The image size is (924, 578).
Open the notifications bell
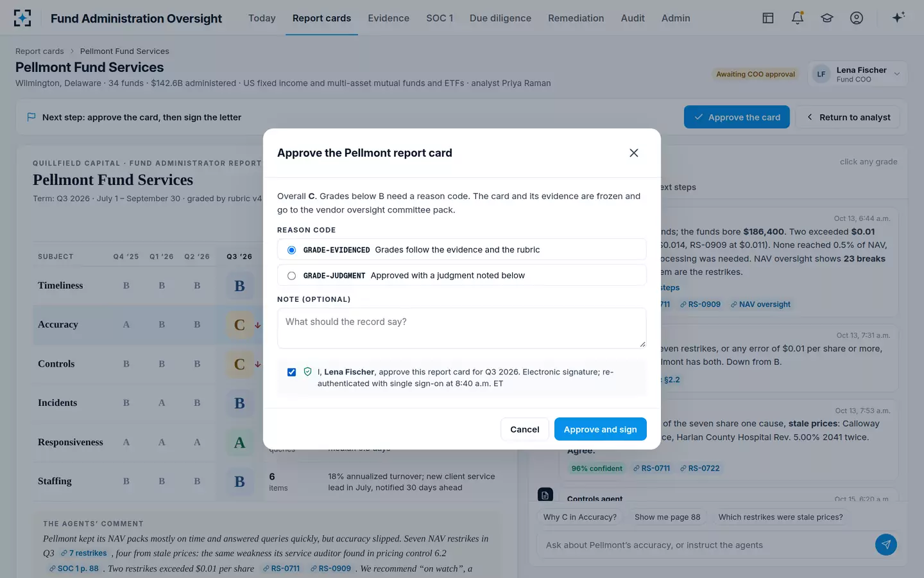click(798, 18)
